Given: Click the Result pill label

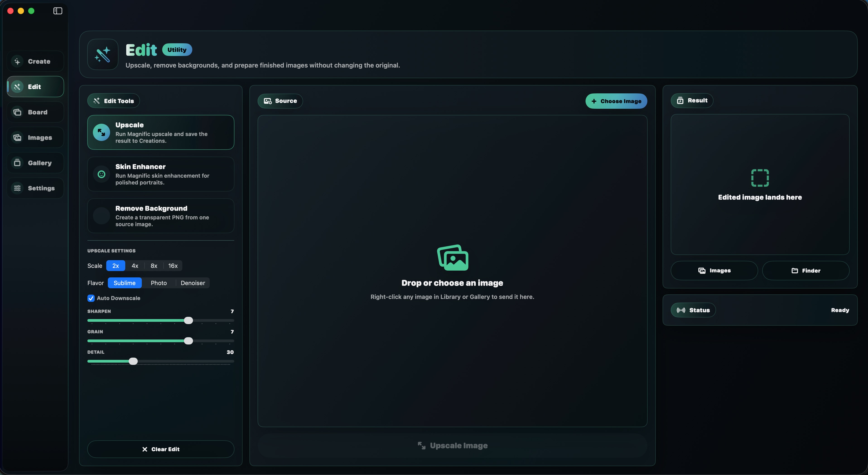Looking at the screenshot, I should [x=692, y=100].
